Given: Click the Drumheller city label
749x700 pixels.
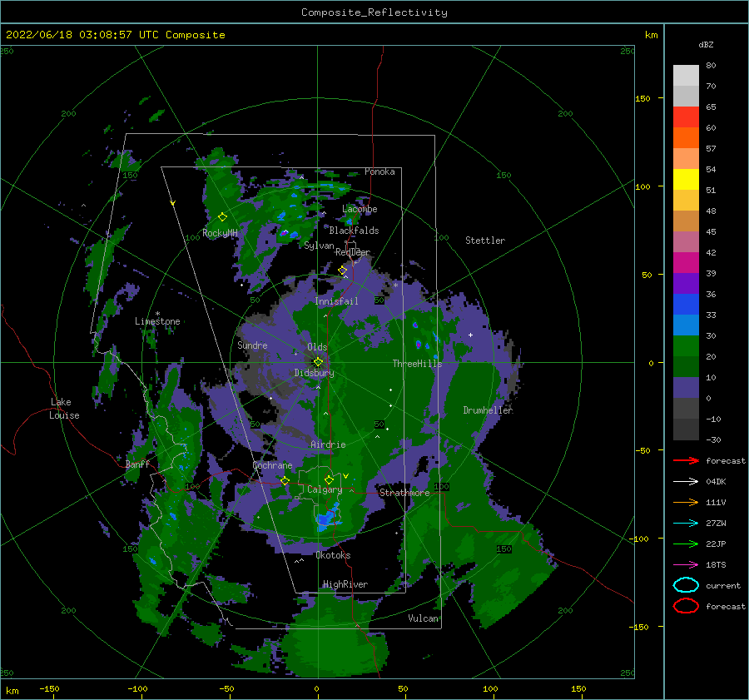Looking at the screenshot, I should pos(488,410).
